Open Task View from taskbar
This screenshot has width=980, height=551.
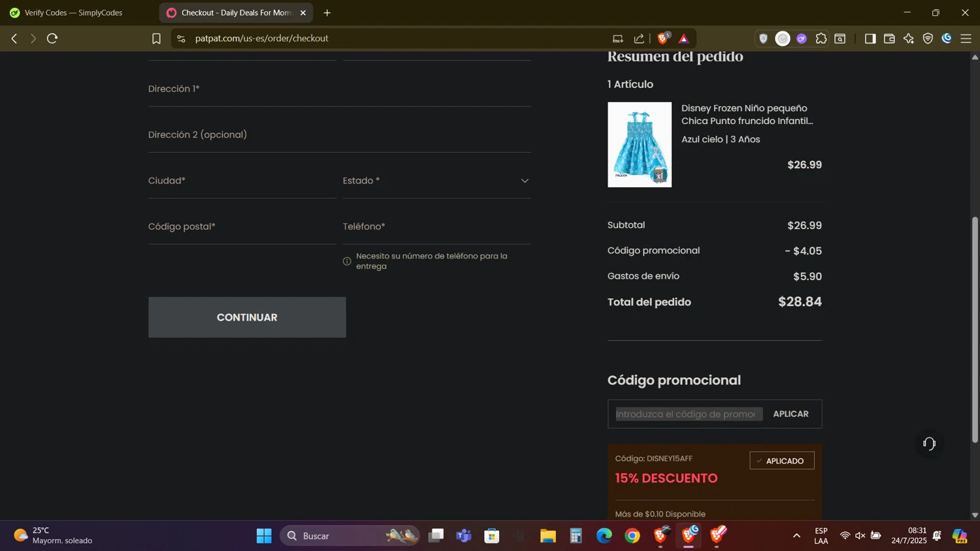tap(436, 536)
